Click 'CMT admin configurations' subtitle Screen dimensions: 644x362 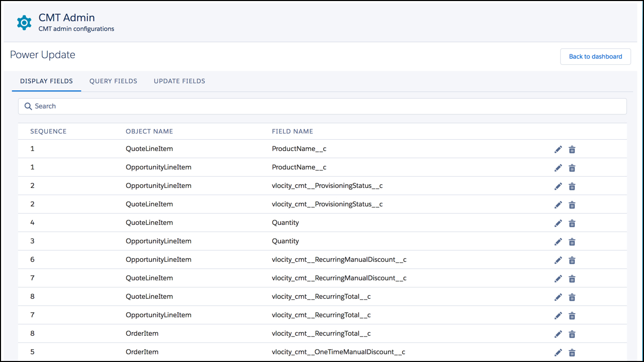point(76,29)
